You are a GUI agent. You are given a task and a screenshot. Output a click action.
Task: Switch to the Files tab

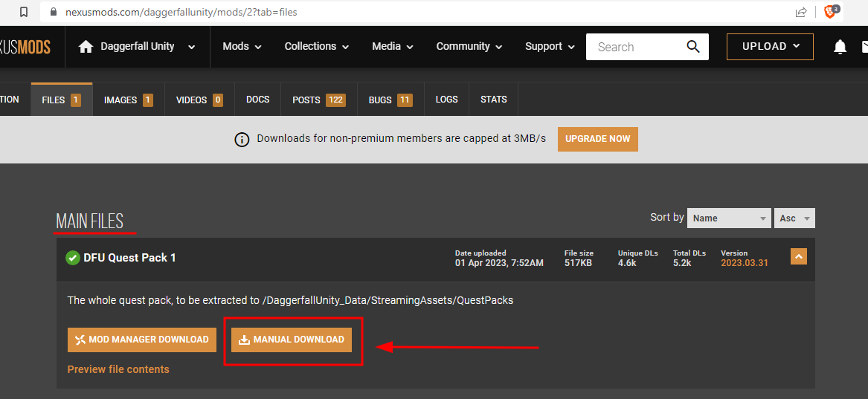[62, 100]
